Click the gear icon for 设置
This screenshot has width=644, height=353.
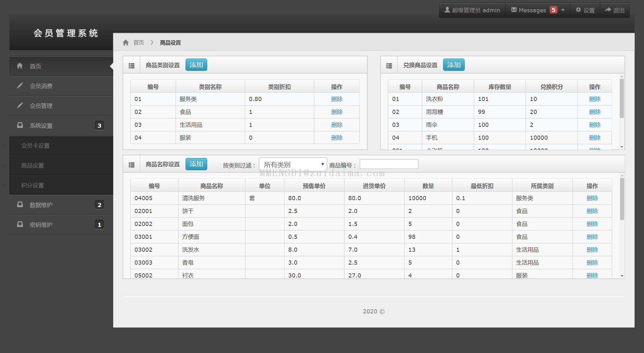(578, 10)
